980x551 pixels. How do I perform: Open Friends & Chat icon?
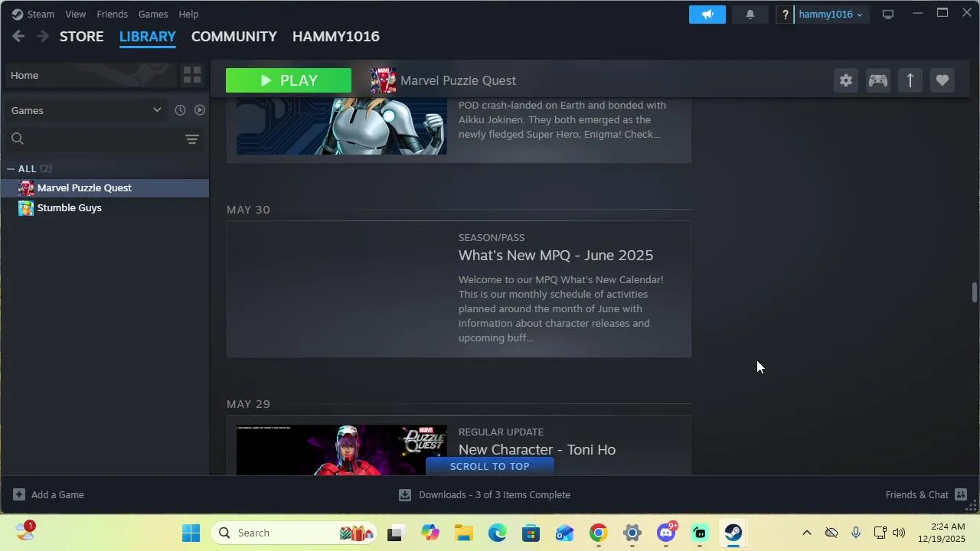[x=961, y=494]
